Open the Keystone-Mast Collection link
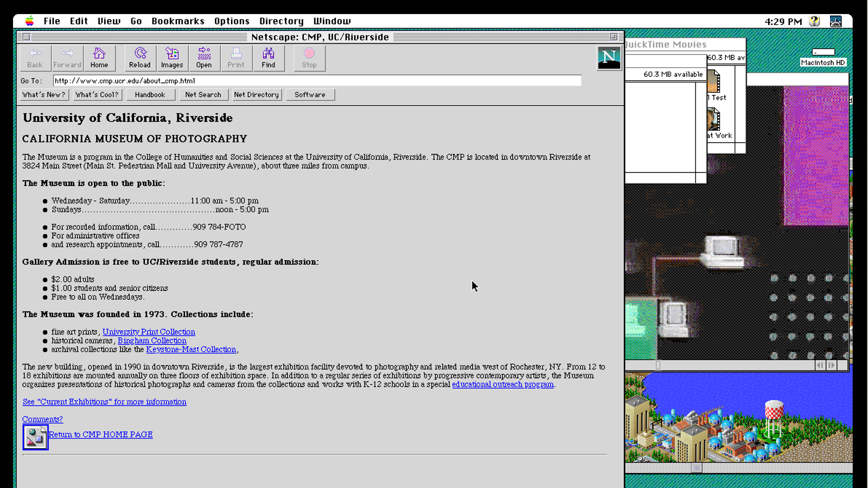Image resolution: width=868 pixels, height=488 pixels. point(191,349)
